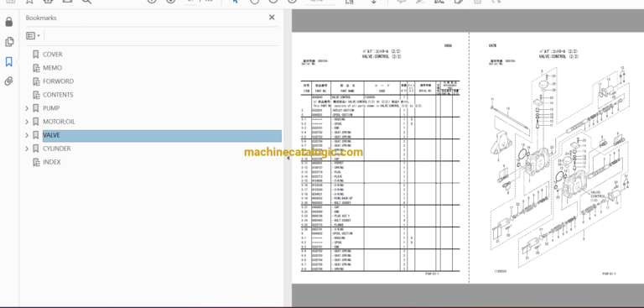
Task: Collapse navigation pane with divider arrow
Action: pos(288,158)
